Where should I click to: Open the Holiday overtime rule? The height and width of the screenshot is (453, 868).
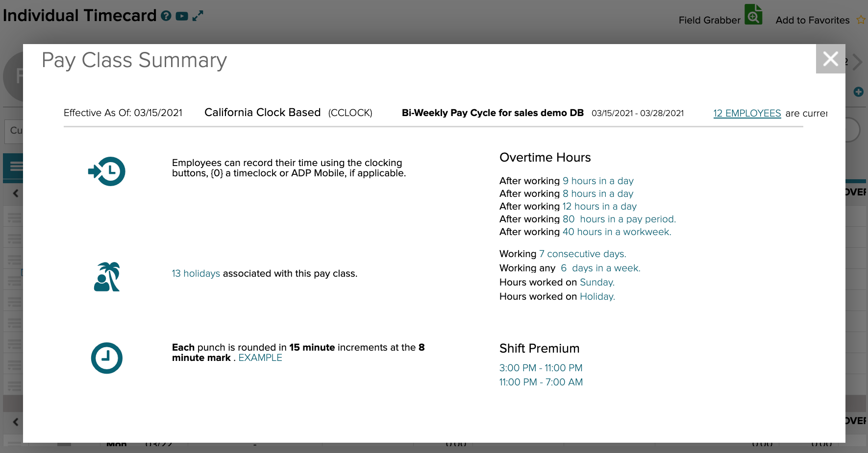[x=597, y=296]
